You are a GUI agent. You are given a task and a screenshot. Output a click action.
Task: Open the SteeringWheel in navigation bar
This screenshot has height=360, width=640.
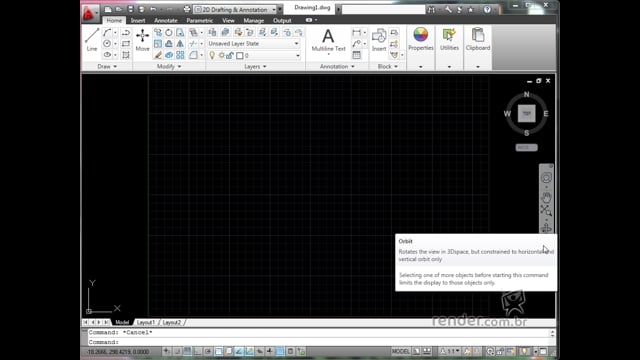[546, 178]
